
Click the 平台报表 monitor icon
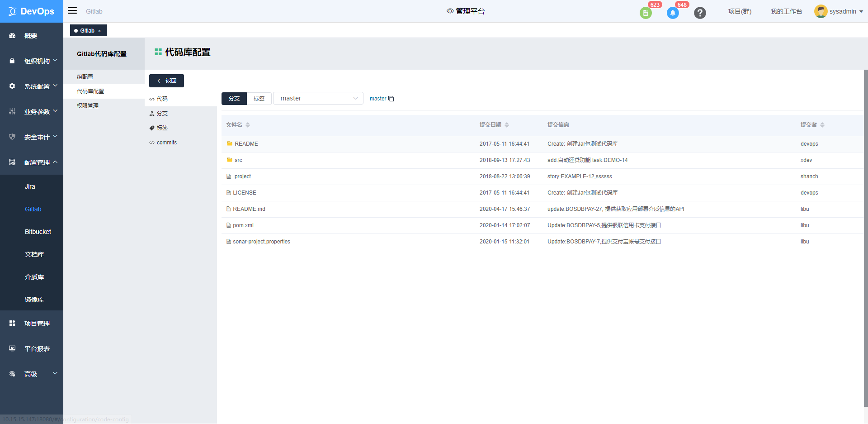(x=12, y=348)
